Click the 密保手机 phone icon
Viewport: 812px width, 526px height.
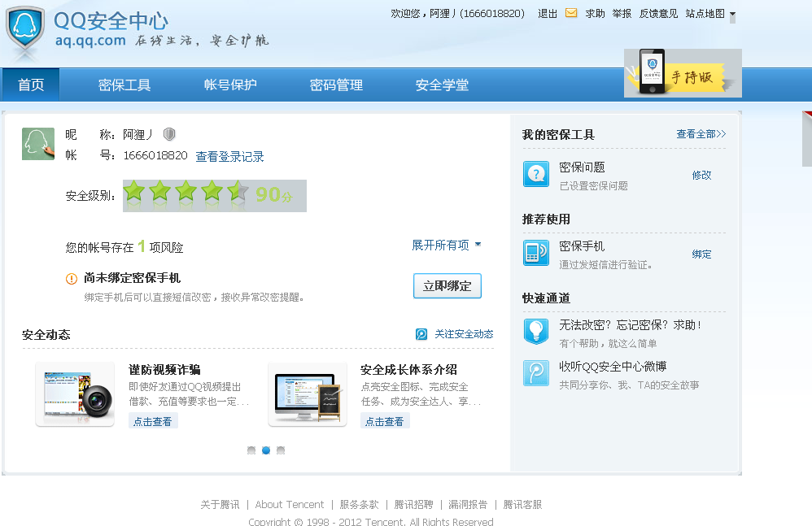[x=536, y=253]
